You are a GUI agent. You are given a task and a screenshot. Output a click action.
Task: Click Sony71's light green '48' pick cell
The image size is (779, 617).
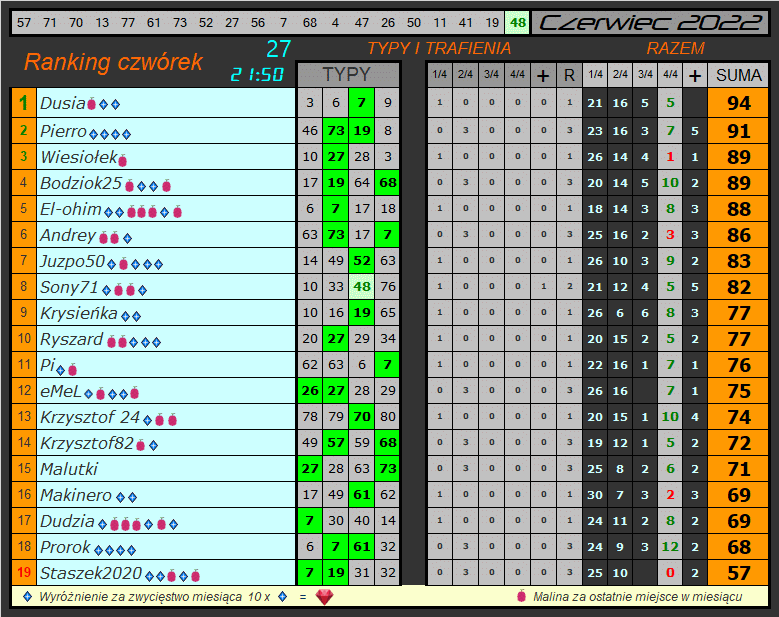tap(362, 287)
